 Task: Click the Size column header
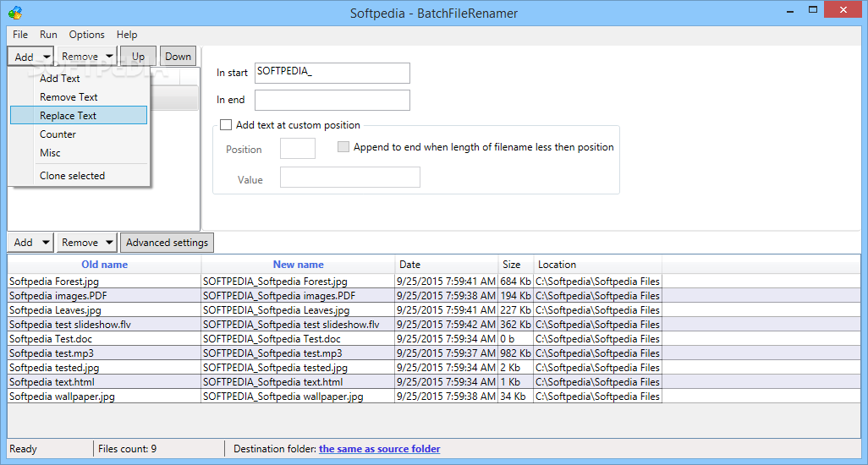(x=515, y=265)
